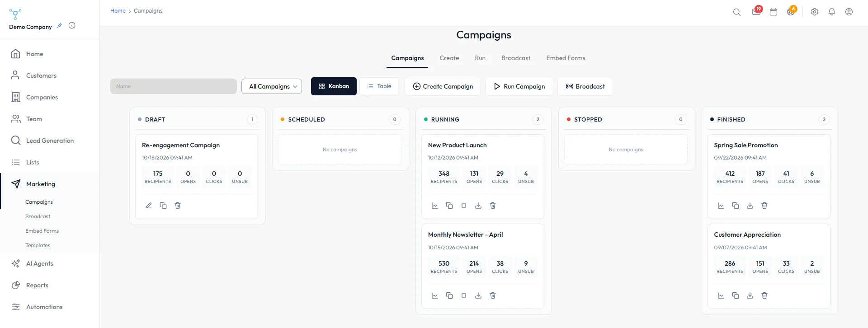The height and width of the screenshot is (328, 868).
Task: Open Templates in the sidebar
Action: click(38, 245)
